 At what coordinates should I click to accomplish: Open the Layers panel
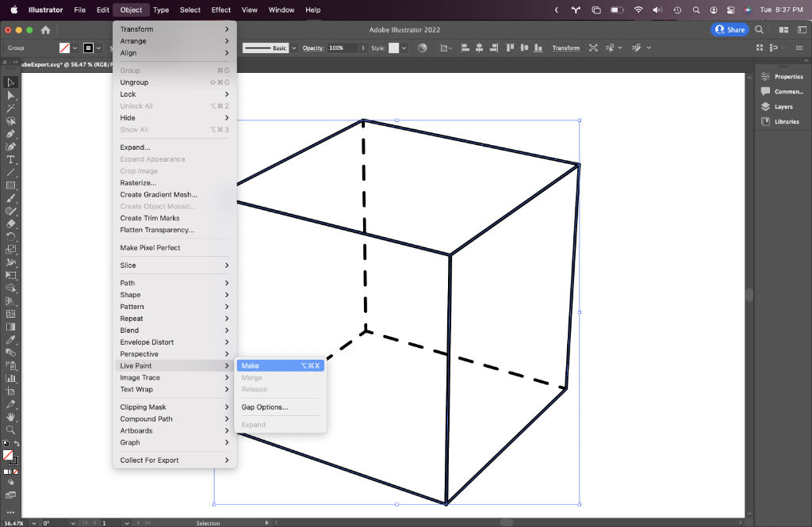pos(783,106)
